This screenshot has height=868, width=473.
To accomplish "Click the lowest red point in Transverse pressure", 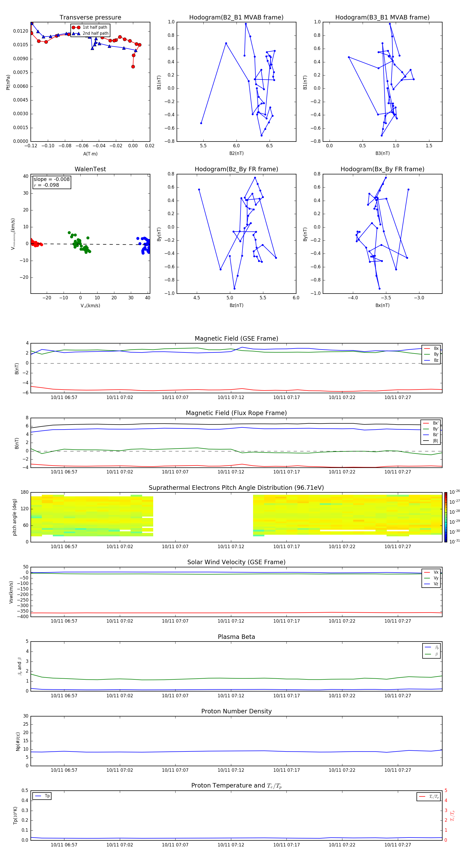I will click(x=133, y=67).
